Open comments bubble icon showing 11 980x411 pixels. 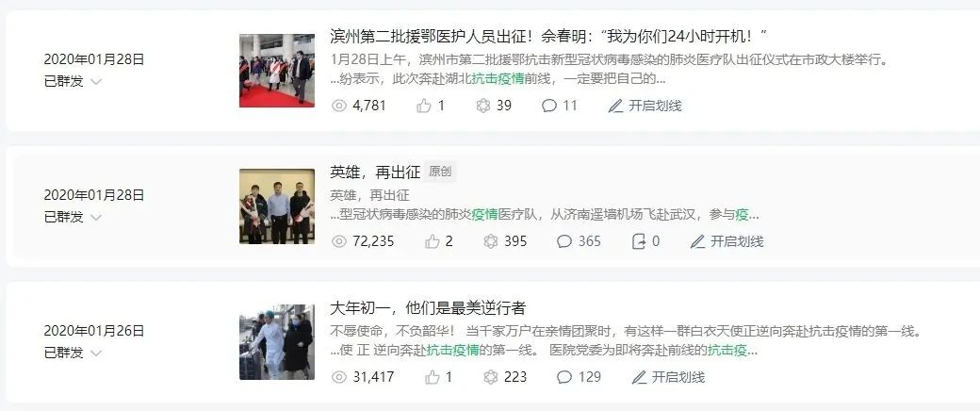pos(549,106)
